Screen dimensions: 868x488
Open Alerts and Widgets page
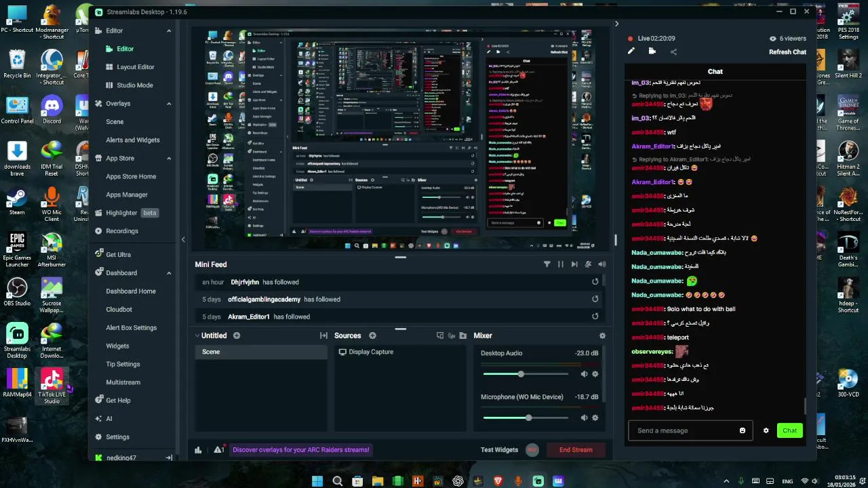coord(133,140)
